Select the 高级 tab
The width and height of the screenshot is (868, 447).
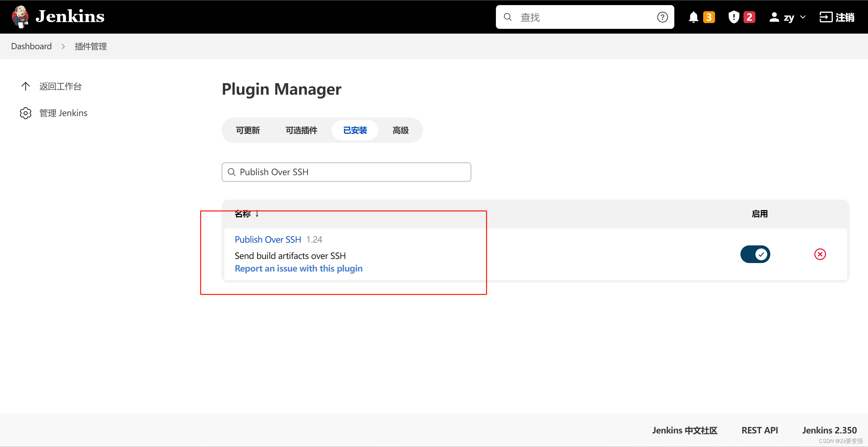pyautogui.click(x=400, y=130)
